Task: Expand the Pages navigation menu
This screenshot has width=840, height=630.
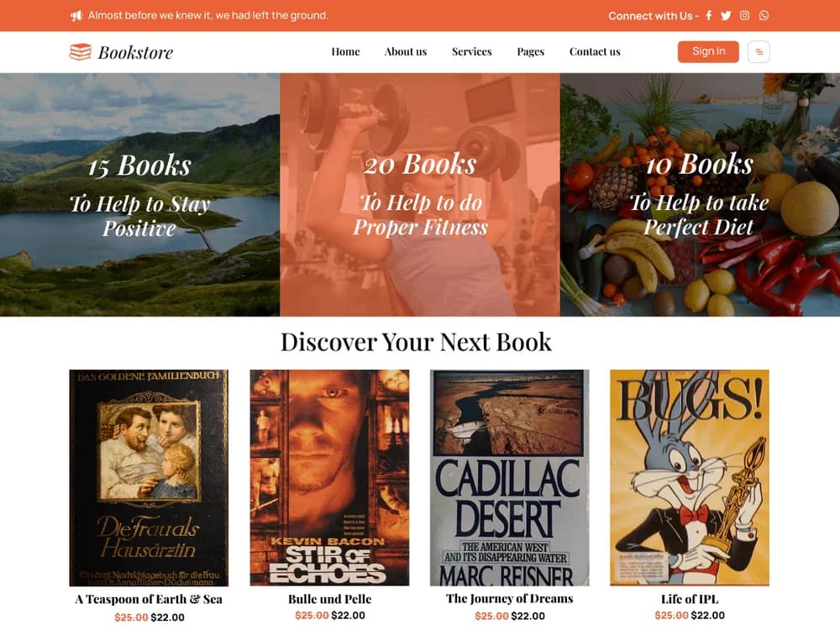Action: [x=530, y=52]
